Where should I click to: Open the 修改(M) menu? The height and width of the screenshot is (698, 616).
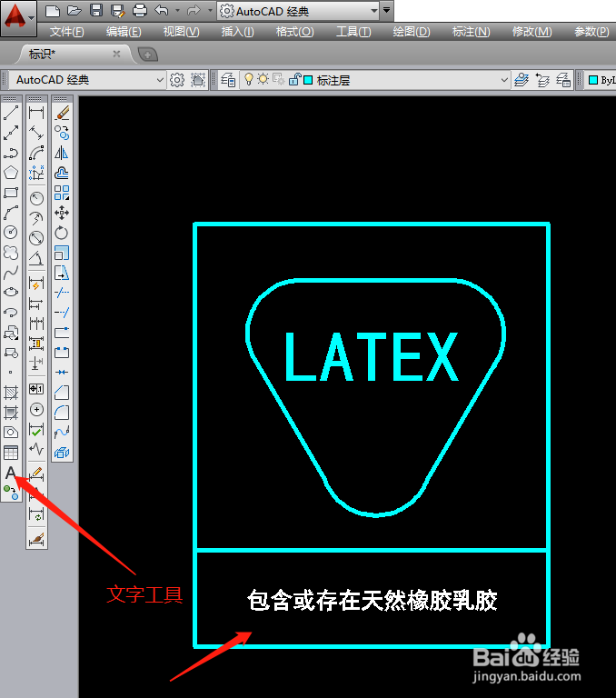click(x=532, y=32)
